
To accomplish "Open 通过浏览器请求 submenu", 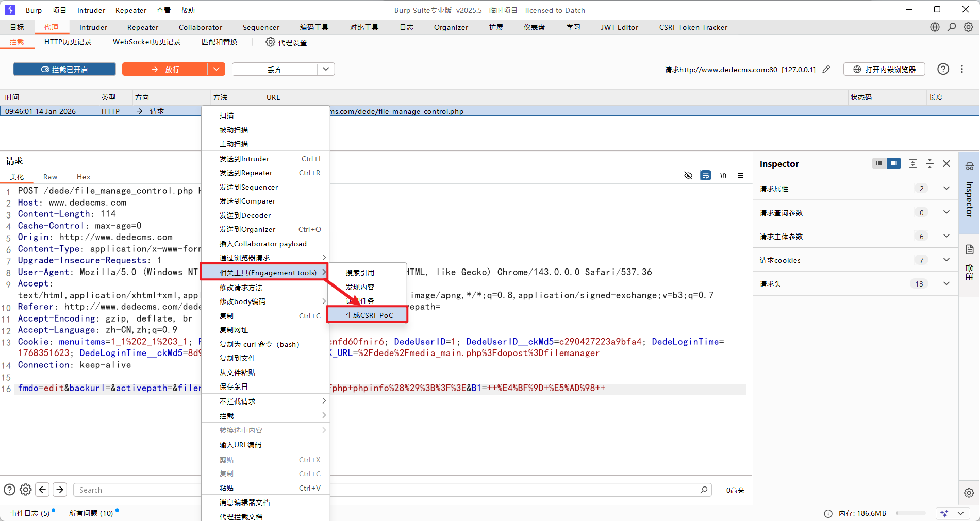I will coord(265,257).
